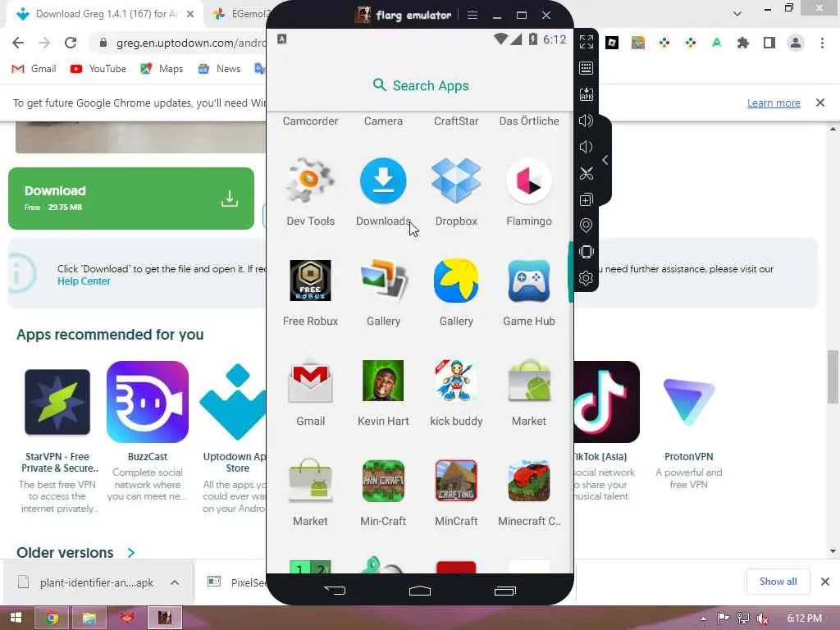Open the Gallery app with photo stack icon
Screen dimensions: 840x630
[383, 293]
